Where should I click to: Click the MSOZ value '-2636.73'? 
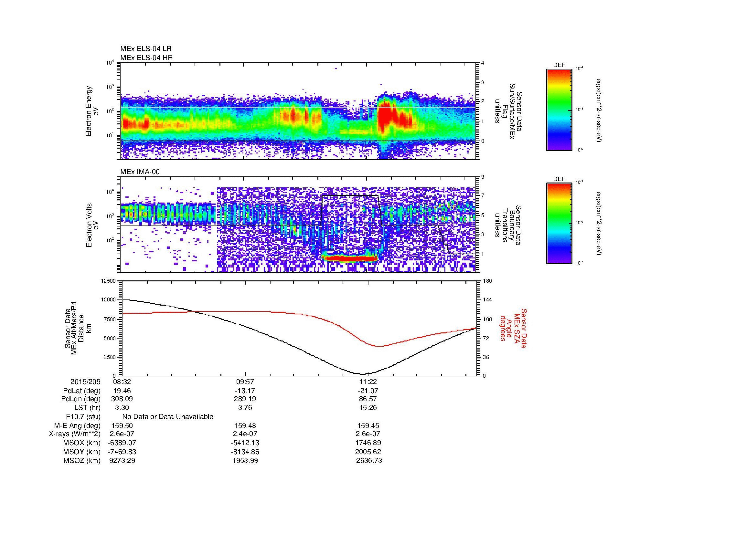pos(368,461)
